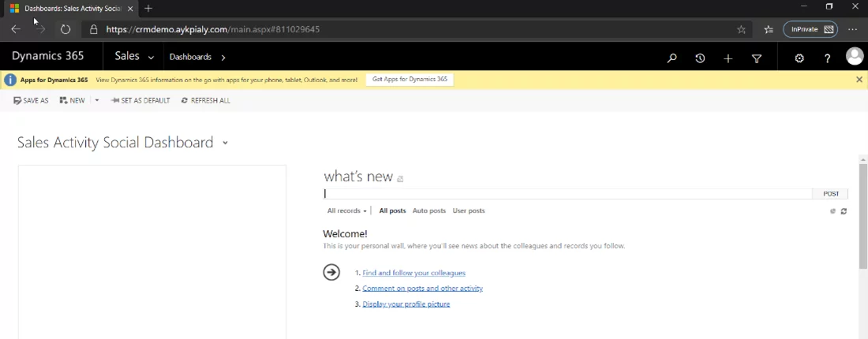Expand the arrow next to NEW

point(97,101)
